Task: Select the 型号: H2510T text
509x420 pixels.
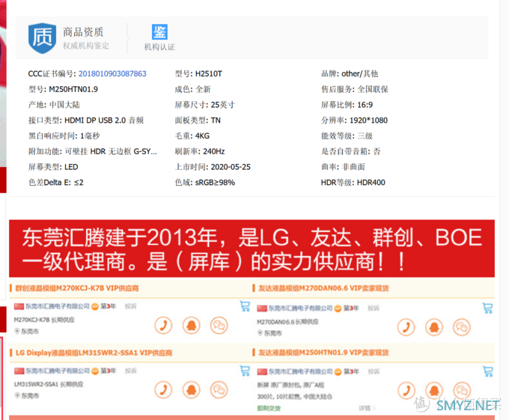Action: pos(198,73)
